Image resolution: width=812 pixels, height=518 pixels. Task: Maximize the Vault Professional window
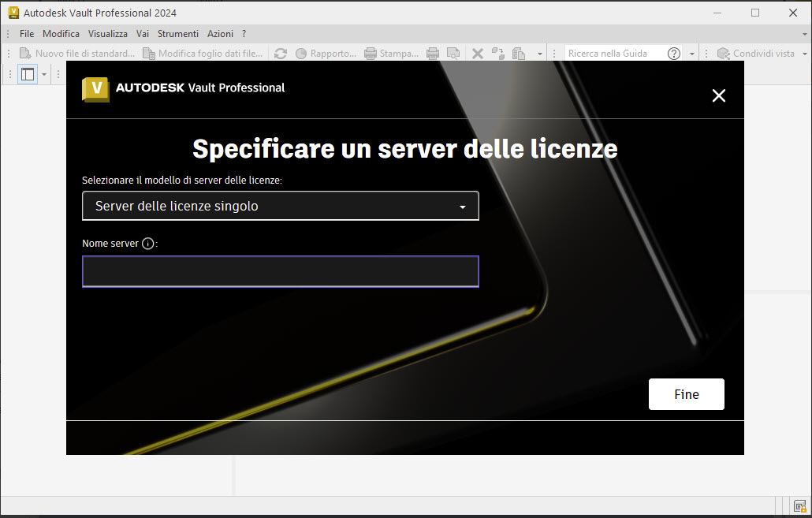coord(755,13)
